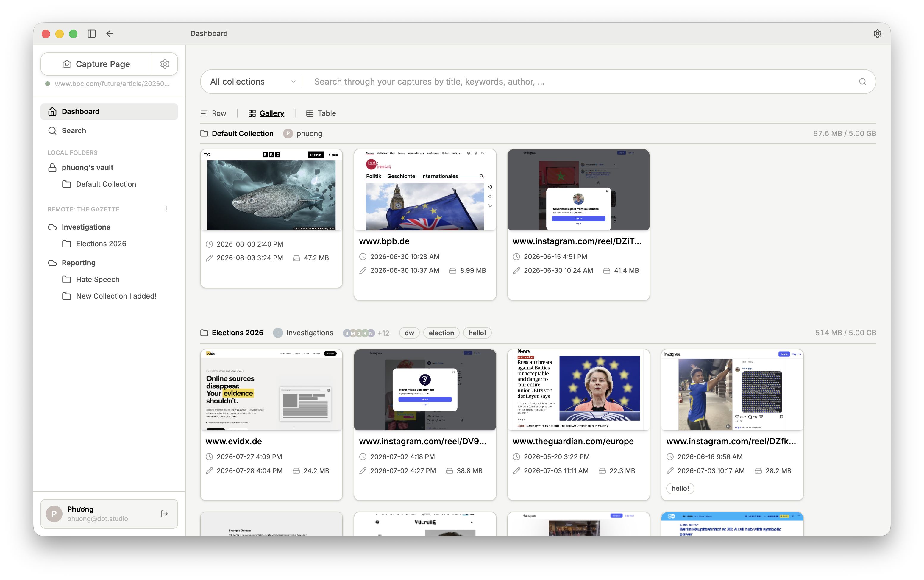
Task: Click the 97.6 MB / 5.00 GB storage text
Action: pyautogui.click(x=845, y=133)
